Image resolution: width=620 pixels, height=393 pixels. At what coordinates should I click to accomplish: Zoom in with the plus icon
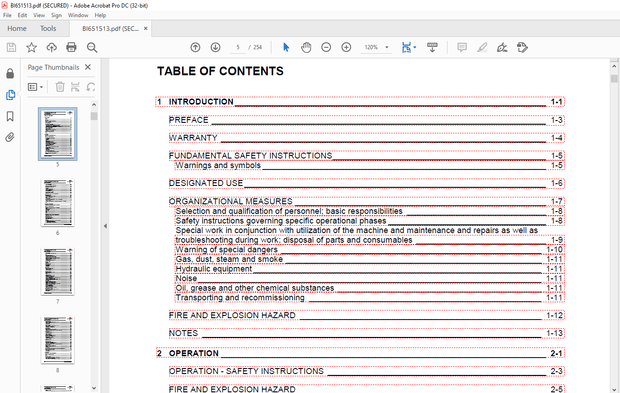pyautogui.click(x=346, y=47)
